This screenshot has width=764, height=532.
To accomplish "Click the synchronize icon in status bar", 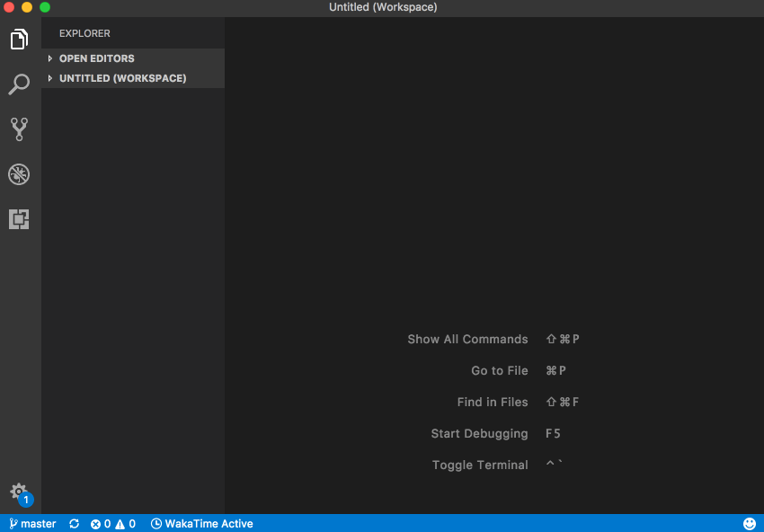I will (74, 523).
